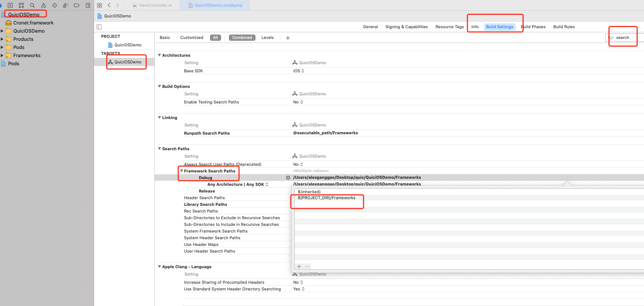Open Increase Sharing of Precompiled Headers dropdown
The image size is (644, 306).
(298, 282)
